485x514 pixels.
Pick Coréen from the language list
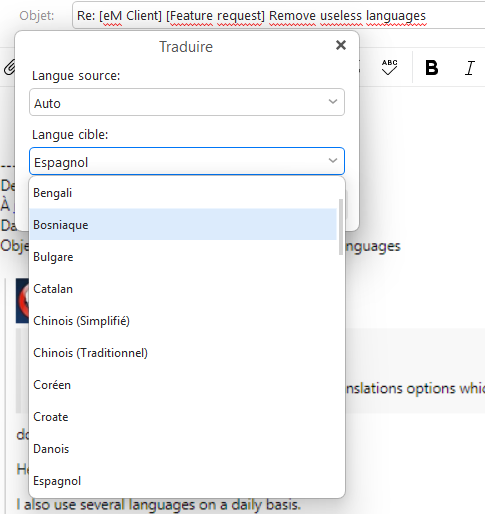183,385
